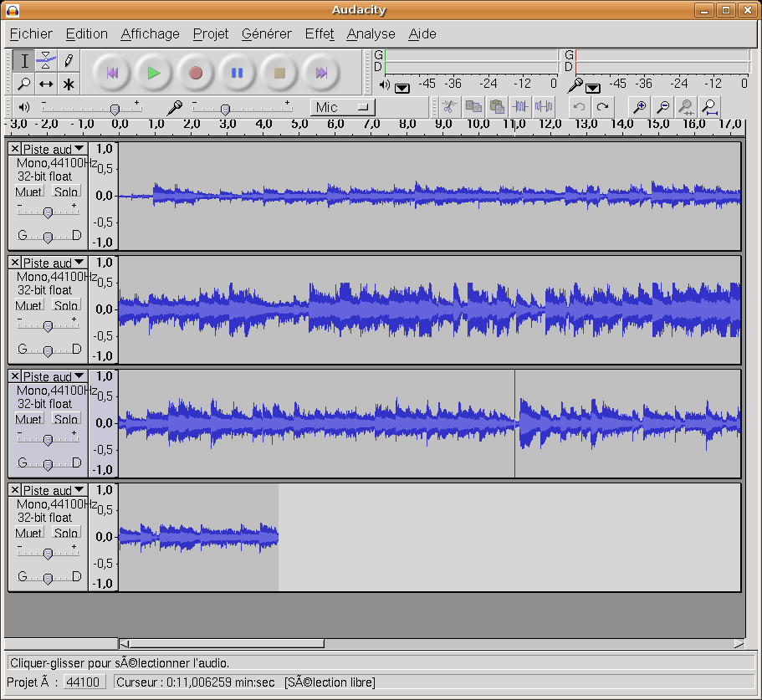Viewport: 762px width, 700px height.
Task: Solo the third audio track
Action: pos(66,419)
